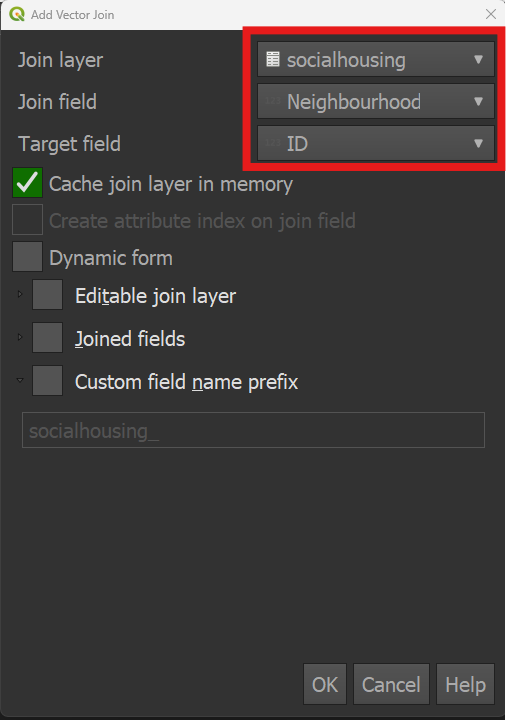Open Help for vector joins
This screenshot has height=720, width=506.
pyautogui.click(x=465, y=684)
